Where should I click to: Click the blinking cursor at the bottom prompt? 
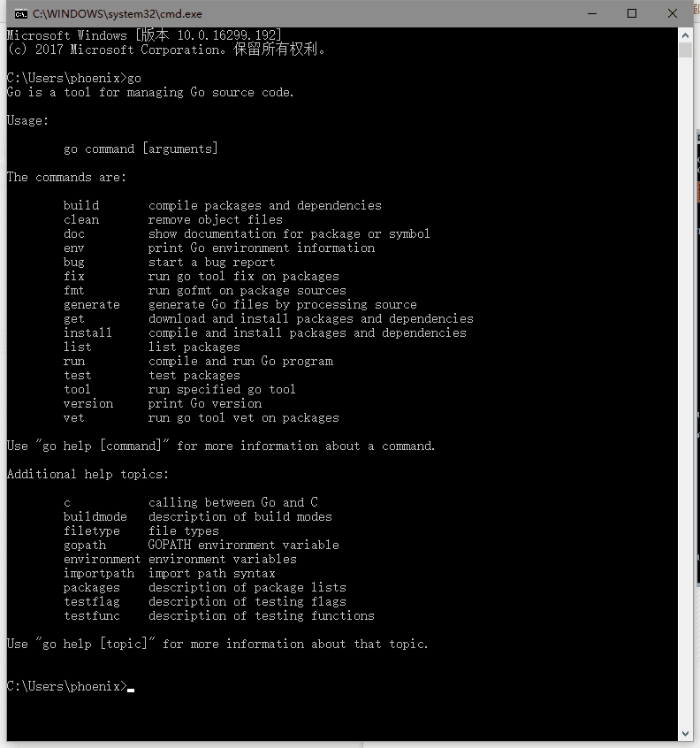[x=131, y=690]
